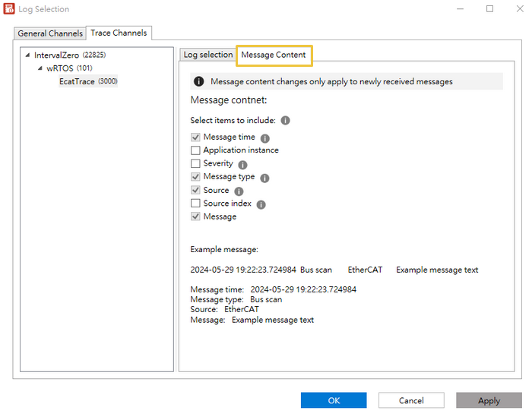Collapse the IntervalZero tree node
This screenshot has width=532, height=420.
(x=28, y=55)
